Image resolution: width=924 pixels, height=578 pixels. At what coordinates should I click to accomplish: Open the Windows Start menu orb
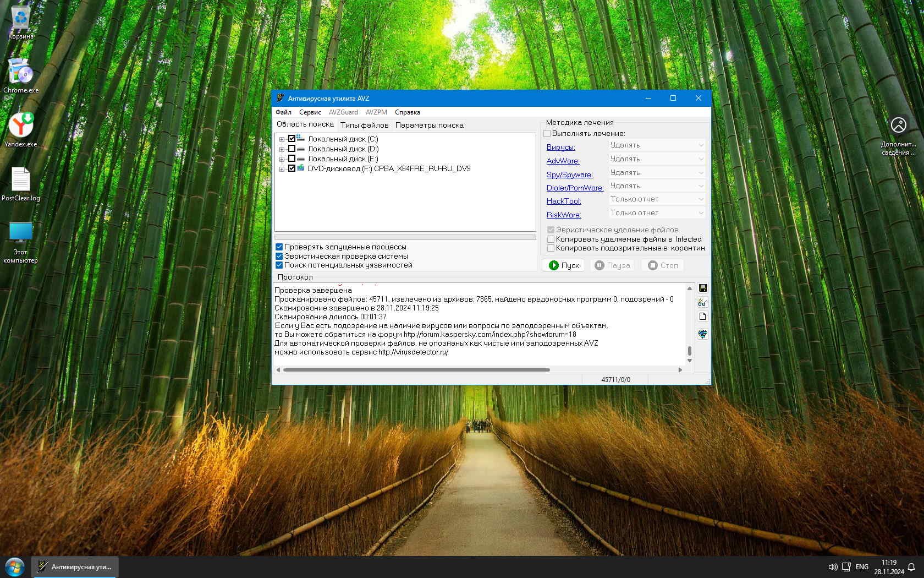point(15,566)
